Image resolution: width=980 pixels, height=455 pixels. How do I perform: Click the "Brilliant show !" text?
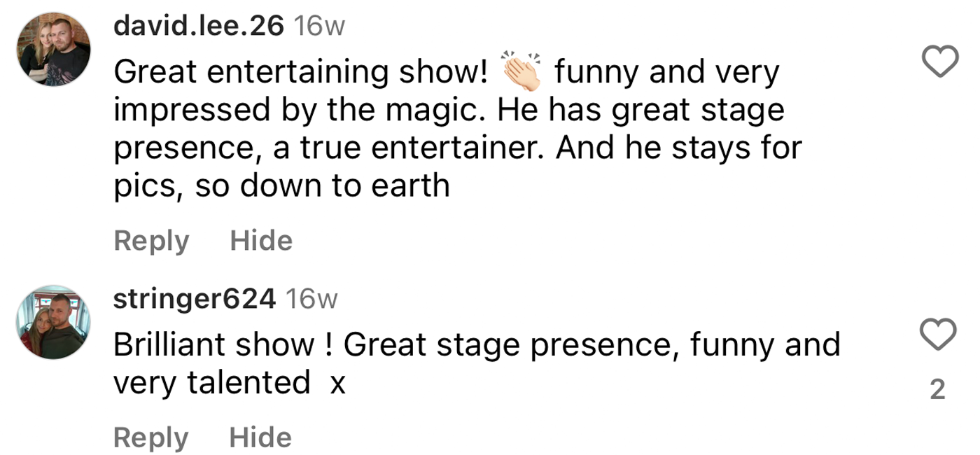224,344
